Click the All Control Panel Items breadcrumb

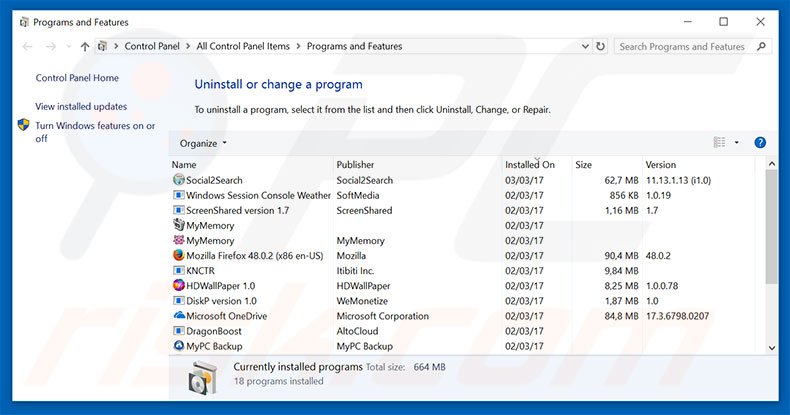[x=243, y=46]
